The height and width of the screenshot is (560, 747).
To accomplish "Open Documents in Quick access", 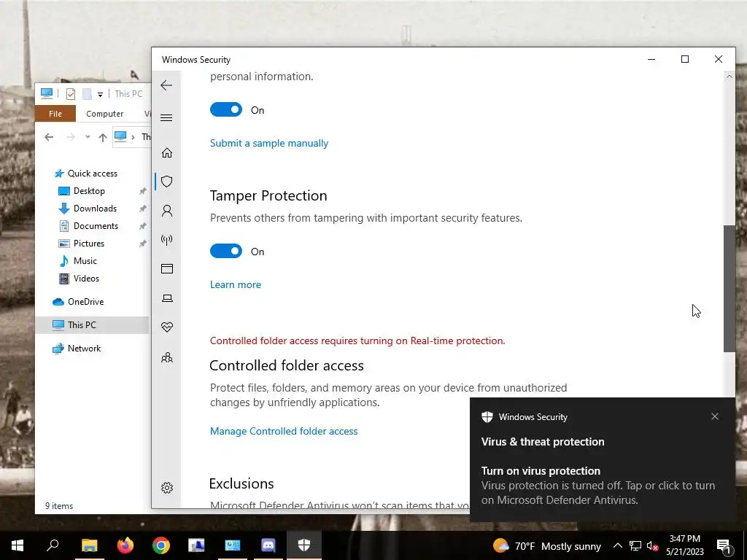I will (x=96, y=226).
